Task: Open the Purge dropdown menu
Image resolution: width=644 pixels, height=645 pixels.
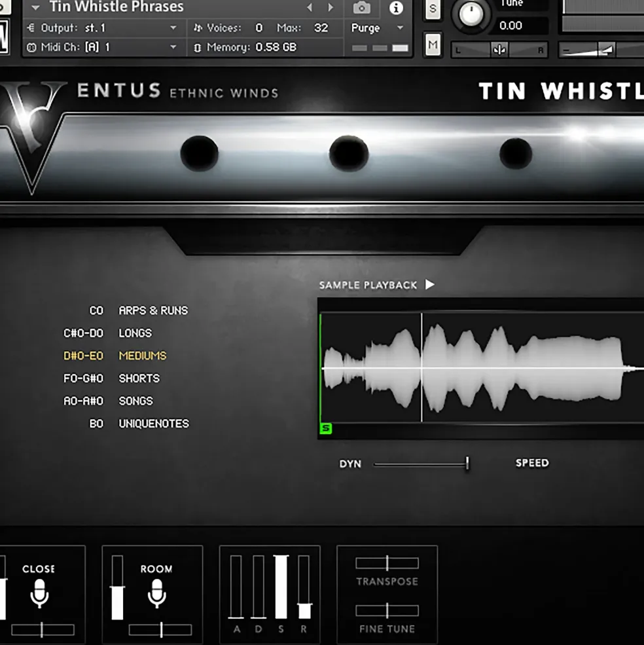Action: [x=377, y=28]
